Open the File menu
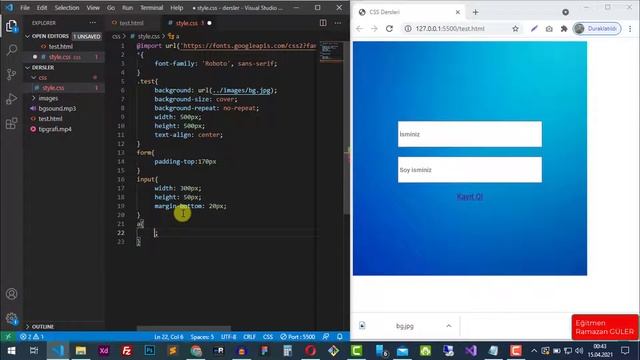Screen dimensions: 640x360 click(x=25, y=8)
